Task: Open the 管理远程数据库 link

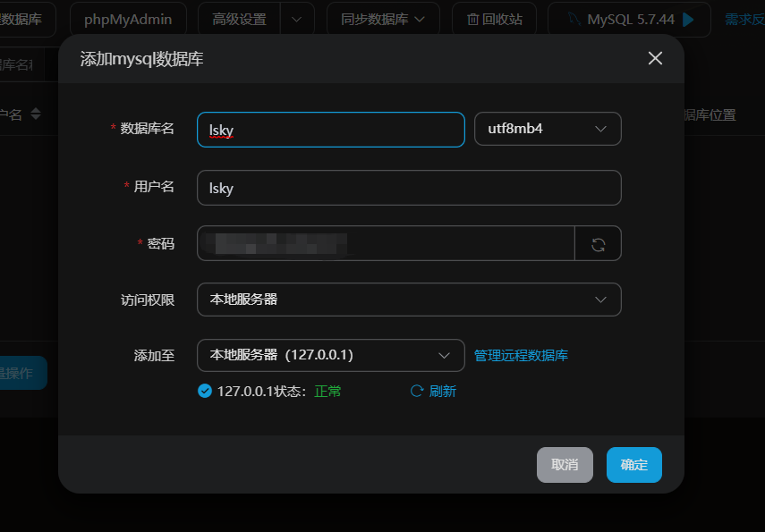Action: point(521,355)
